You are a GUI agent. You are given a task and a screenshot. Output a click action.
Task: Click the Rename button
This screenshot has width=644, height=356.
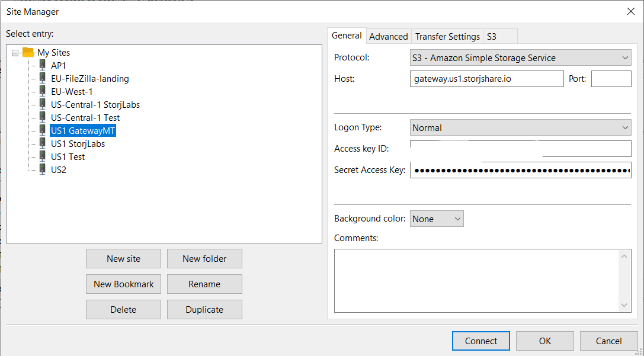204,284
